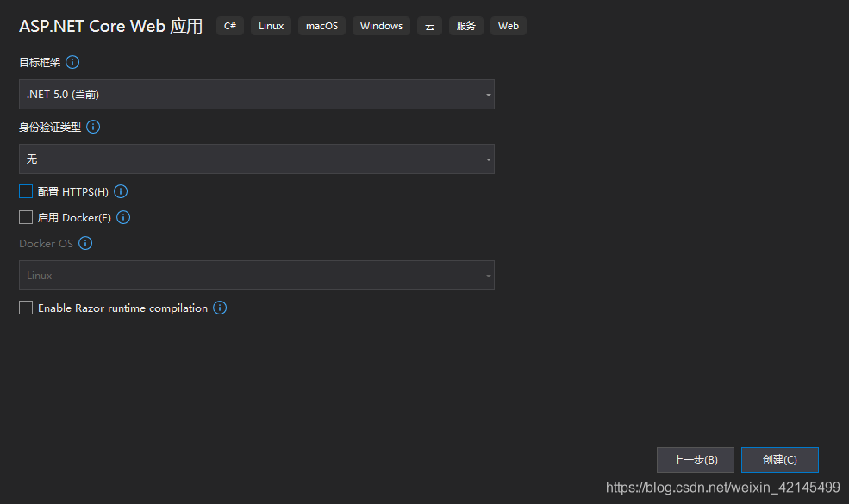Click info icon beside 启用 Docker(E) option
849x504 pixels.
(x=122, y=217)
